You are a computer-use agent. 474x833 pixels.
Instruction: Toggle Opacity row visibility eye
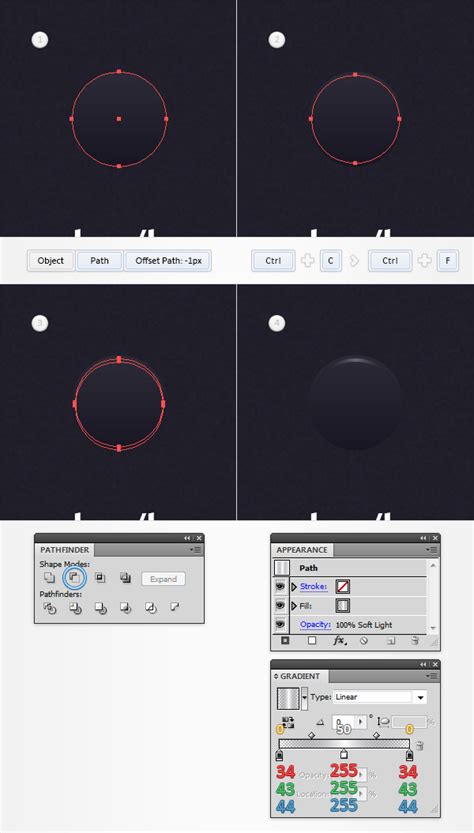(280, 624)
